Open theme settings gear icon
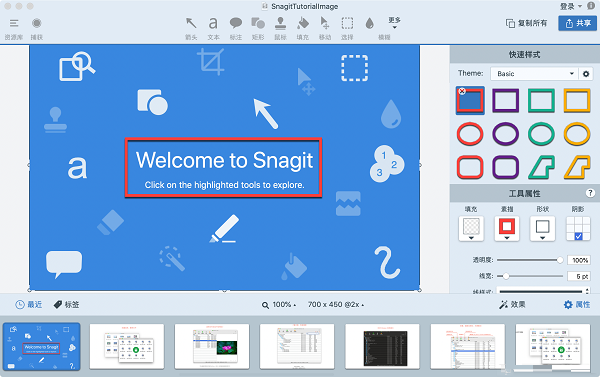Image resolution: width=600 pixels, height=377 pixels. click(x=586, y=73)
